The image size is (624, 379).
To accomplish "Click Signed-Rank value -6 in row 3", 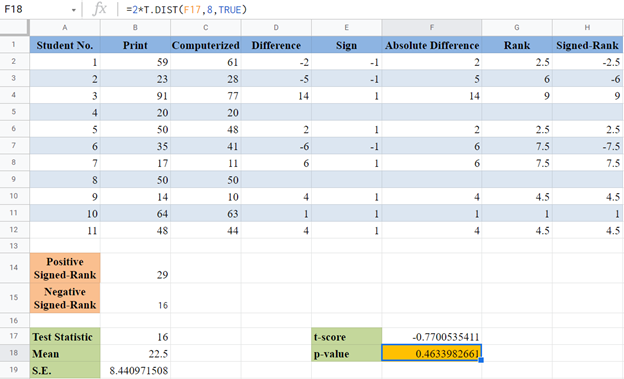I will click(588, 79).
